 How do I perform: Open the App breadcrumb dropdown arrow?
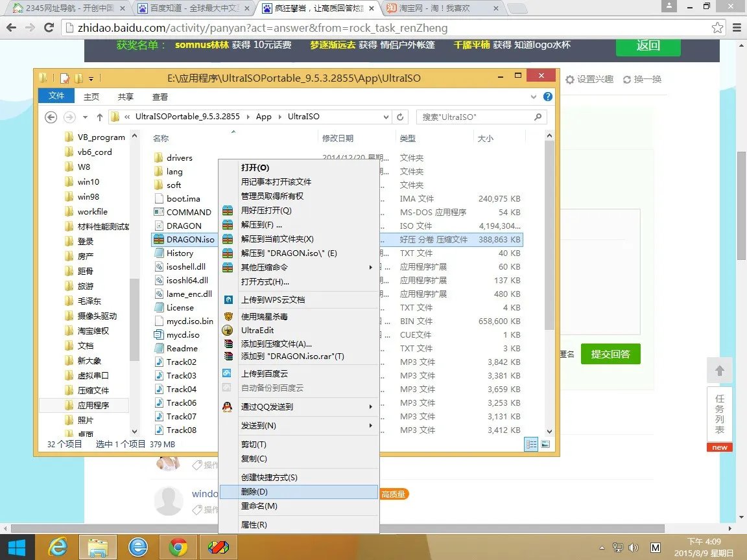280,117
